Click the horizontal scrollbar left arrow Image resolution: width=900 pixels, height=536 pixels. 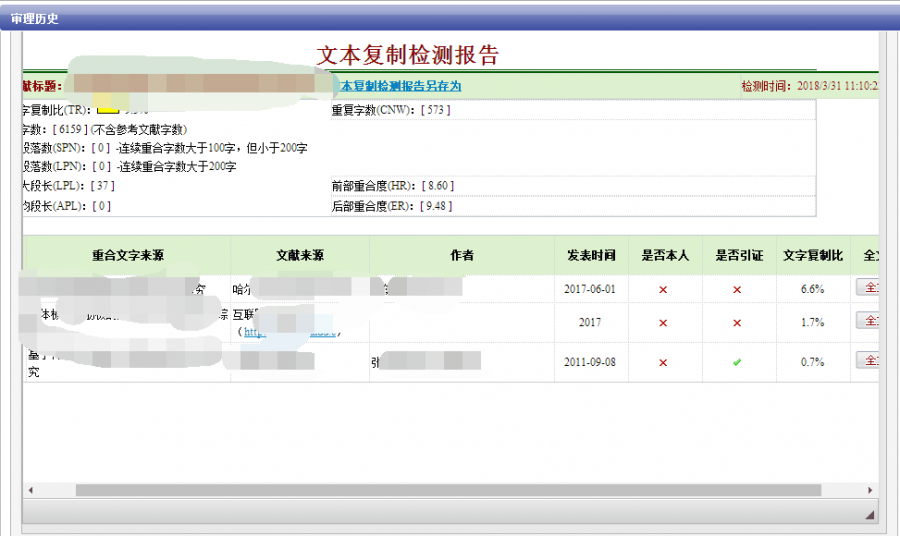coord(30,490)
